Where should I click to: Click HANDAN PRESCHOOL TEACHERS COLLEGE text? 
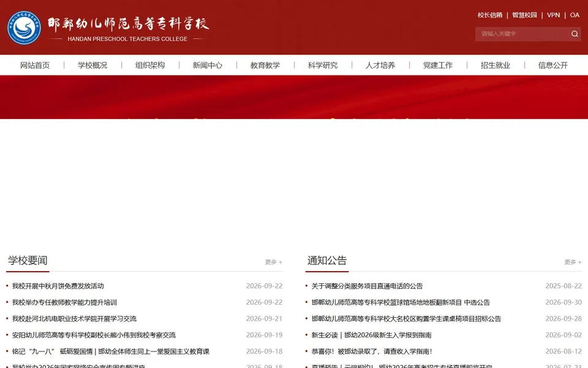click(x=127, y=39)
